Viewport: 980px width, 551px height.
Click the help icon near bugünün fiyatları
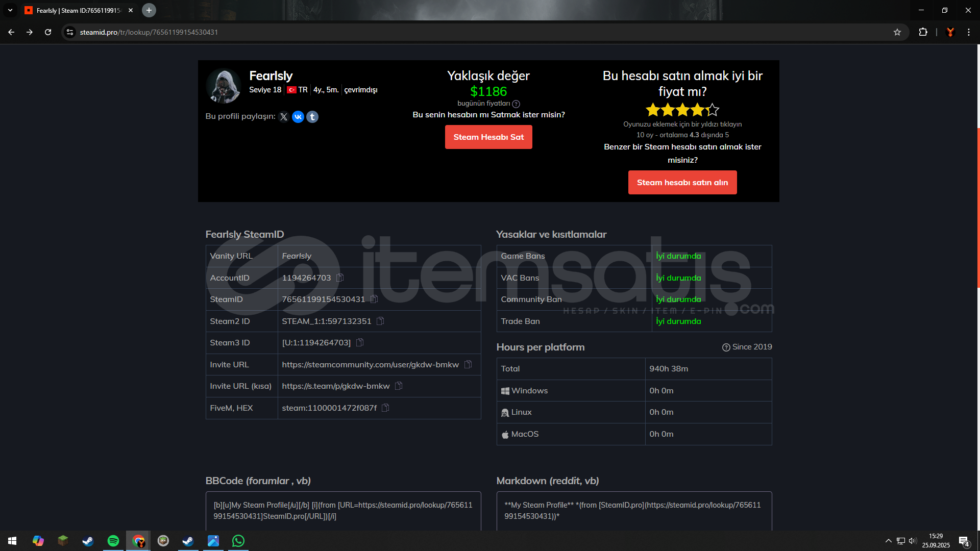click(516, 104)
